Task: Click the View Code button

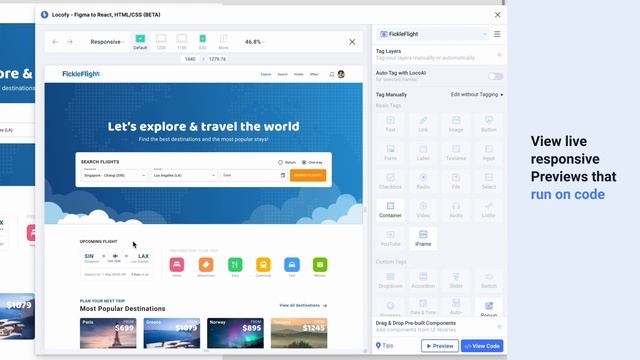Action: point(482,346)
